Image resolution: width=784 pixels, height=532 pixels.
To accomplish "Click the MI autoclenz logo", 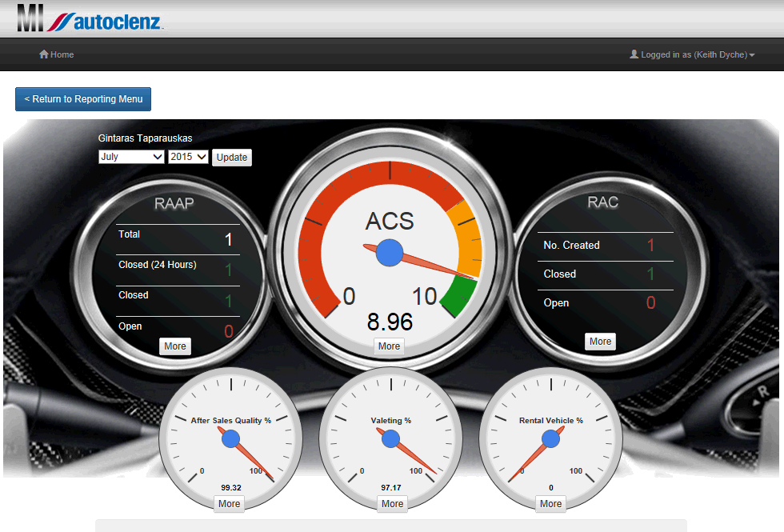I will point(89,19).
